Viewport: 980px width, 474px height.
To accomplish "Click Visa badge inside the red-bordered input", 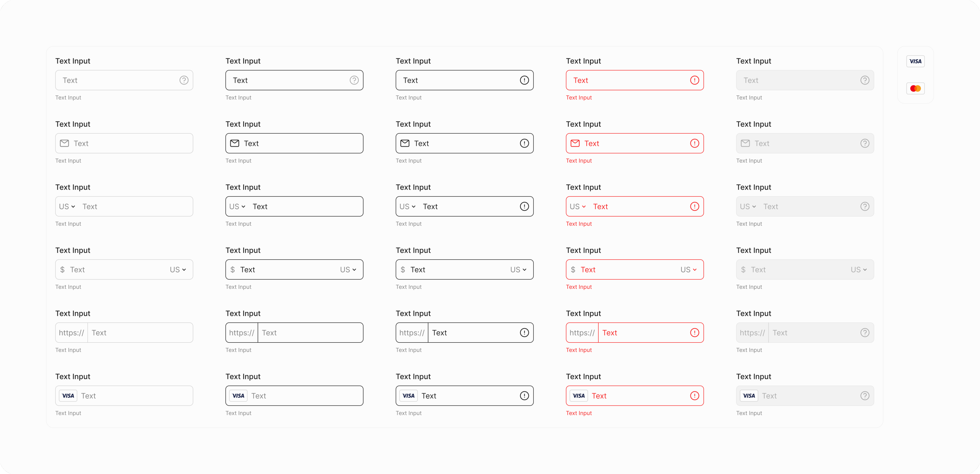I will [x=579, y=396].
